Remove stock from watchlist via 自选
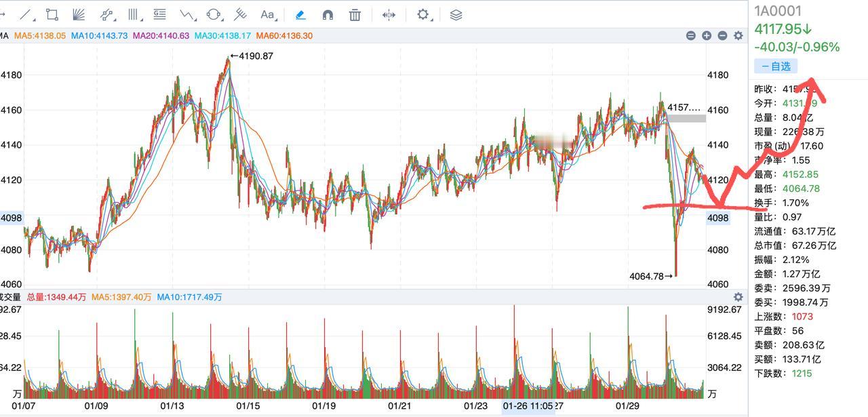 tap(776, 66)
